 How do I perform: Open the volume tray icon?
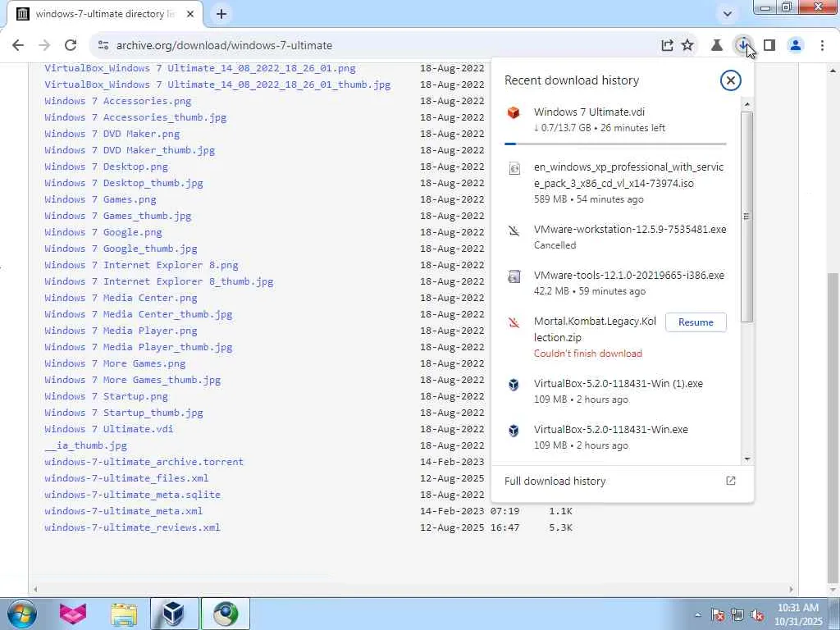point(757,615)
